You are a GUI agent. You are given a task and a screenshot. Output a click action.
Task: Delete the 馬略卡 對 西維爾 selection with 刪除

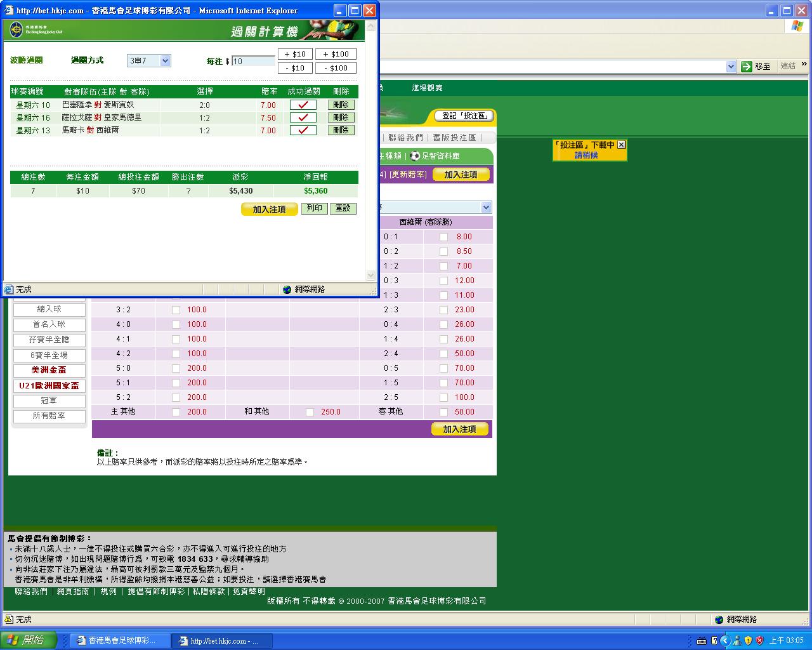pos(341,130)
